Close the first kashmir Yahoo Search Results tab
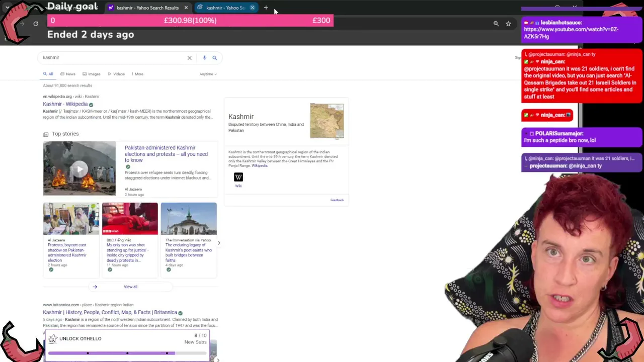The height and width of the screenshot is (362, 644). (186, 8)
